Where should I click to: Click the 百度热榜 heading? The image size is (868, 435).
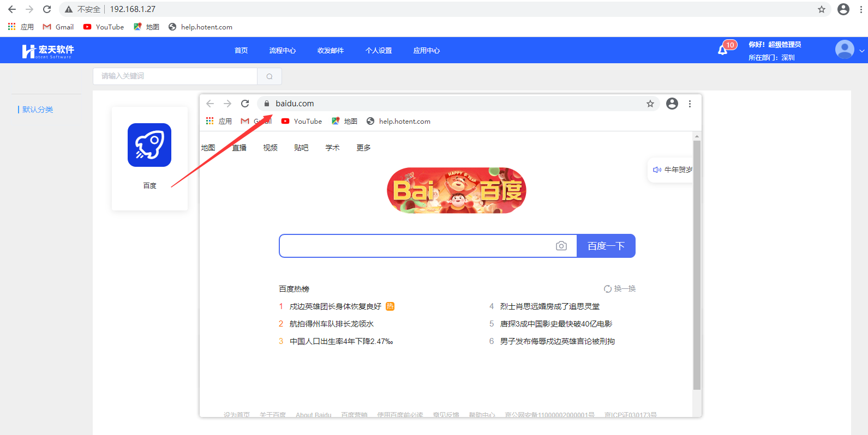[294, 289]
